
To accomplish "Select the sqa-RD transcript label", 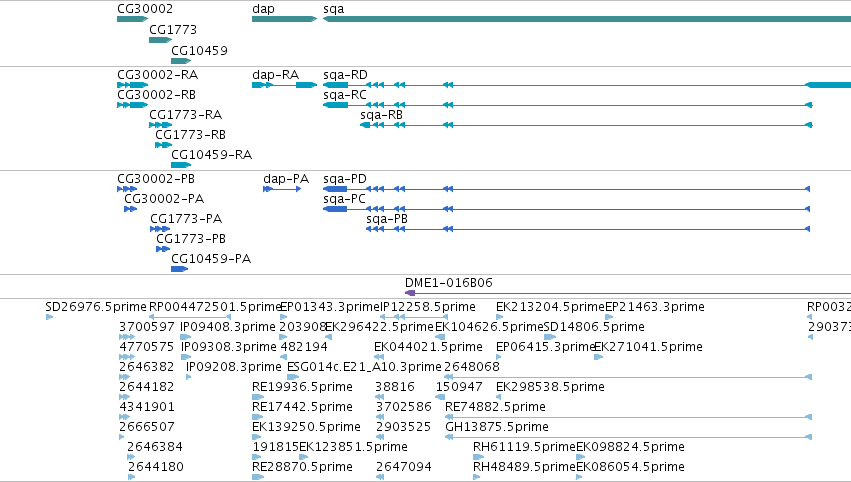I will click(x=345, y=74).
